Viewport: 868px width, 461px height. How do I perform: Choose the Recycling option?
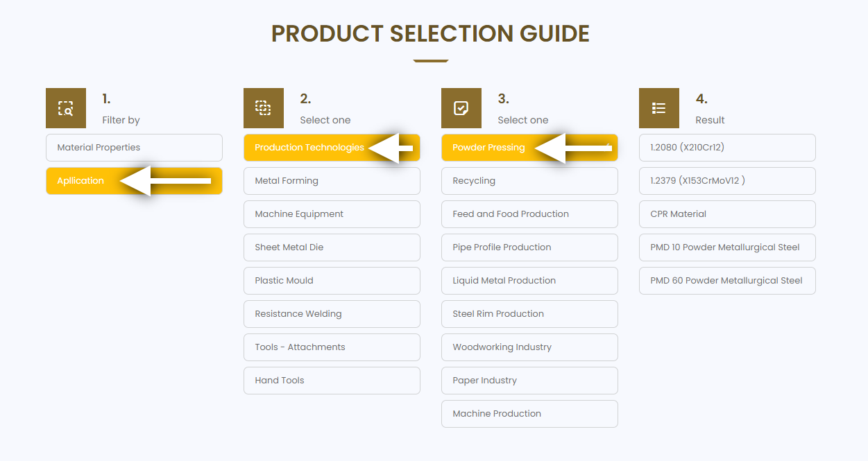(x=529, y=181)
